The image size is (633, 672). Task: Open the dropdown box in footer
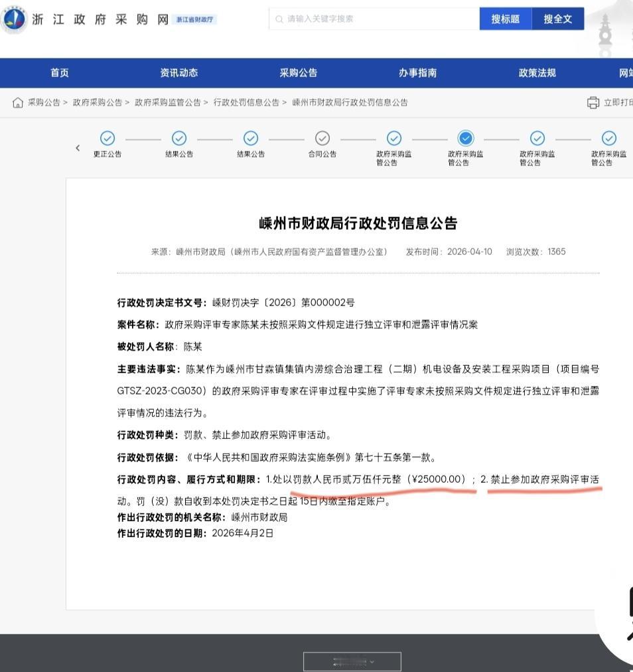[352, 662]
